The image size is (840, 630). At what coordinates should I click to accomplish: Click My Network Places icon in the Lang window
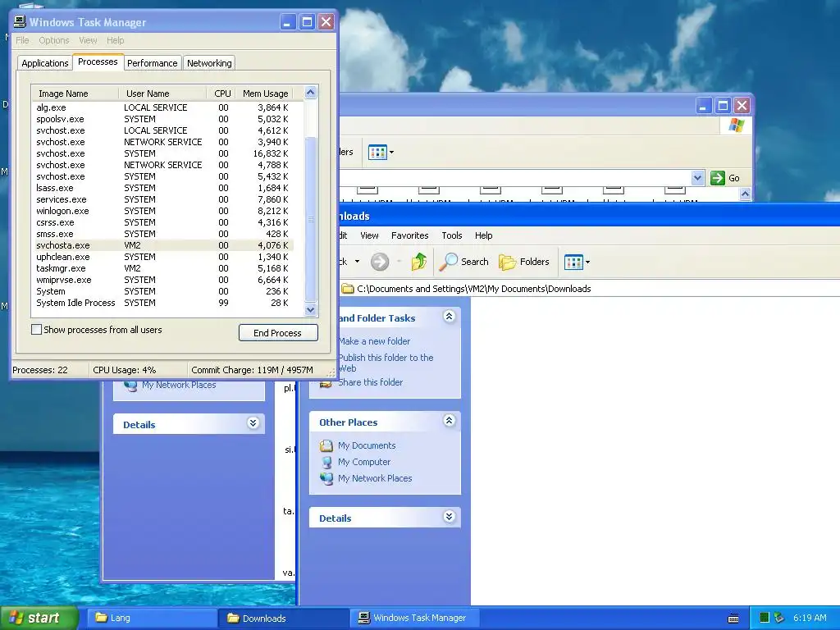coord(130,385)
